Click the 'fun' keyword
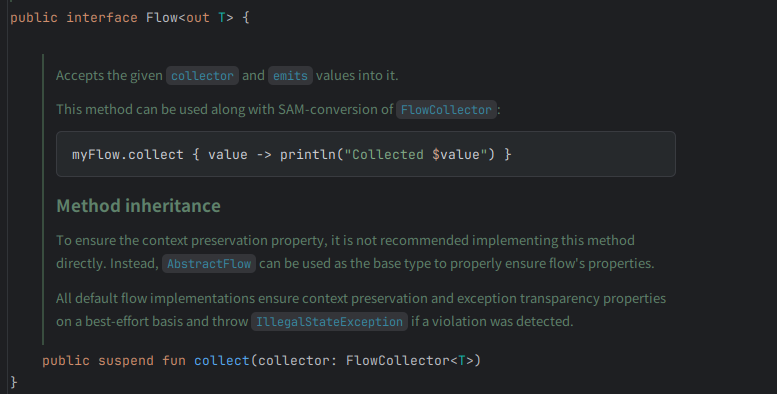 click(x=174, y=360)
